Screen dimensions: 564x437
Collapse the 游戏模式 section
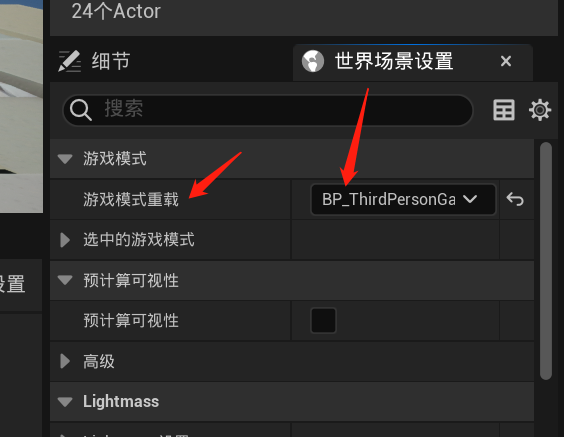pos(65,159)
